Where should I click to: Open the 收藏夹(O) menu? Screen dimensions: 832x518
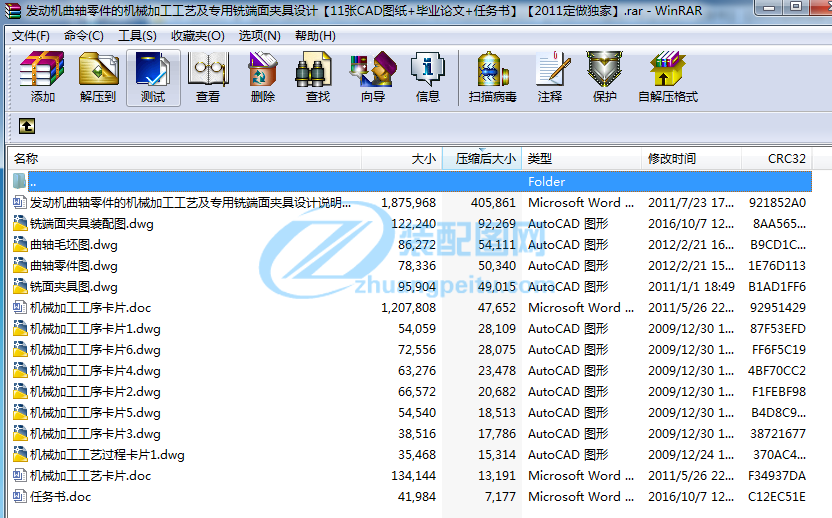coord(197,36)
